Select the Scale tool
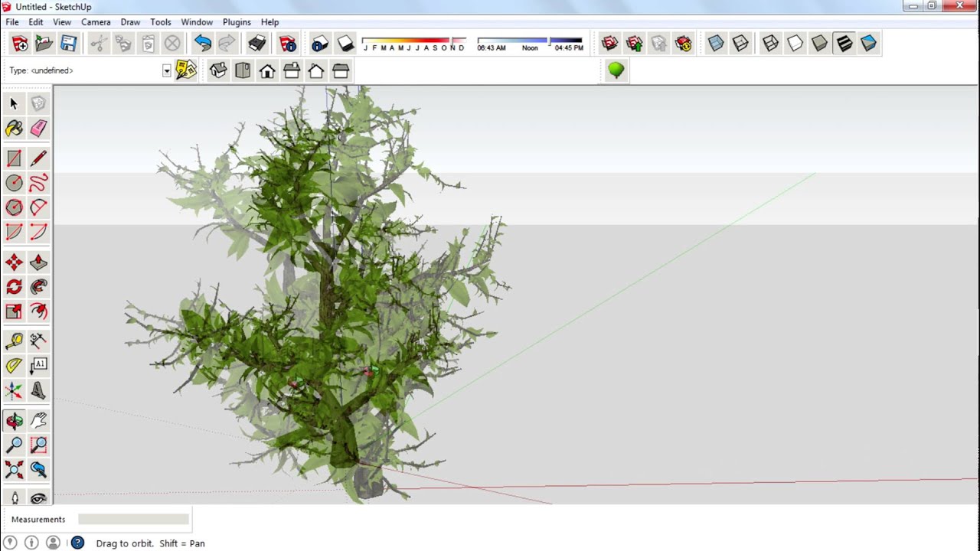This screenshot has height=551, width=980. (x=14, y=311)
